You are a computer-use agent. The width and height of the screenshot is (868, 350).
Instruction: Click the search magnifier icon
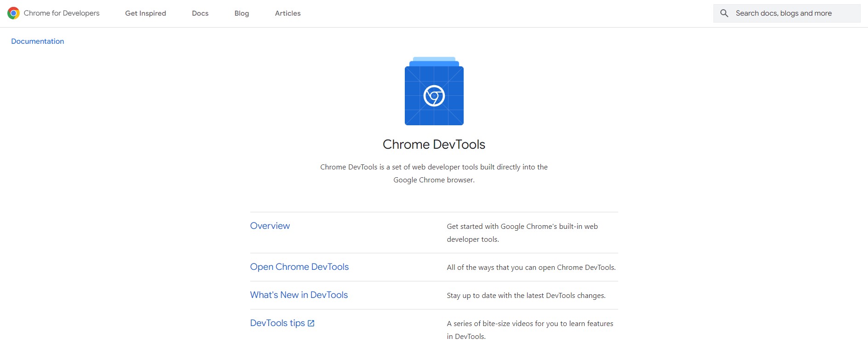pos(724,13)
